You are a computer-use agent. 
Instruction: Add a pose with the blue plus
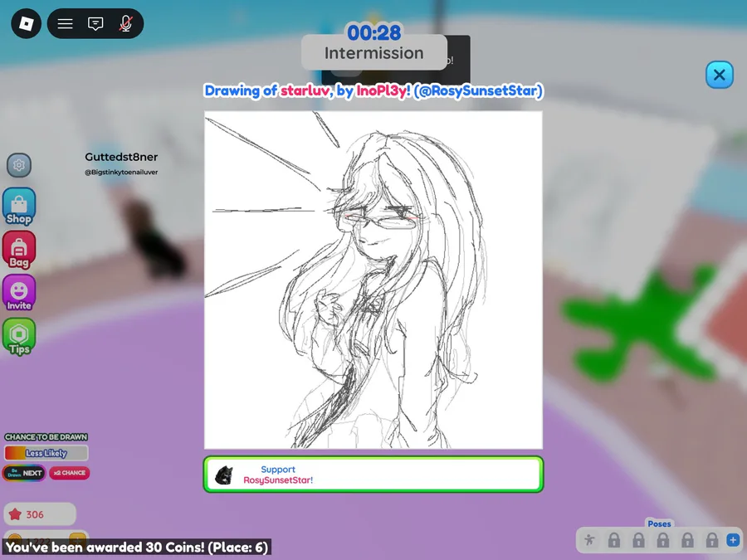point(733,540)
